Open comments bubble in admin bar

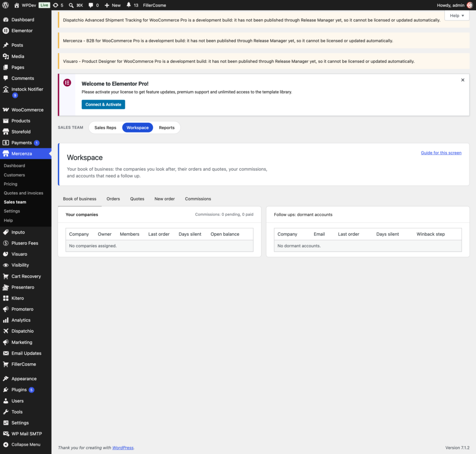91,5
